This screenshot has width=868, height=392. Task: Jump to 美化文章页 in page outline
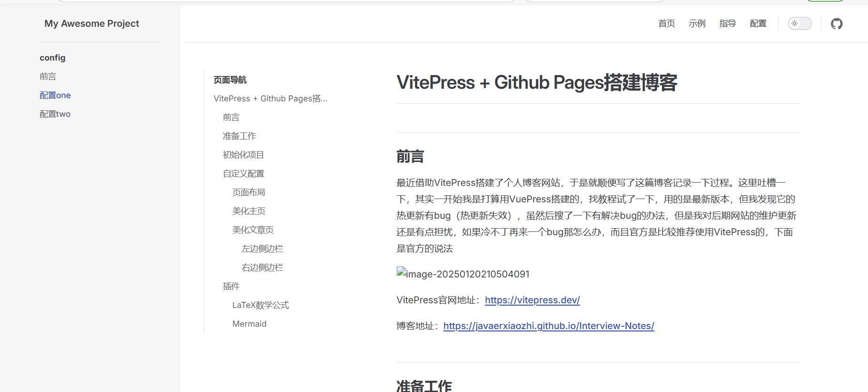pos(253,230)
